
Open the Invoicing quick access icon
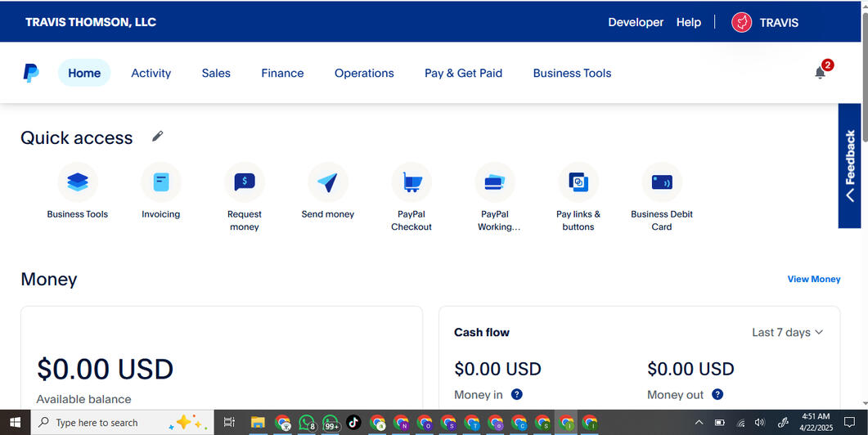click(x=161, y=182)
